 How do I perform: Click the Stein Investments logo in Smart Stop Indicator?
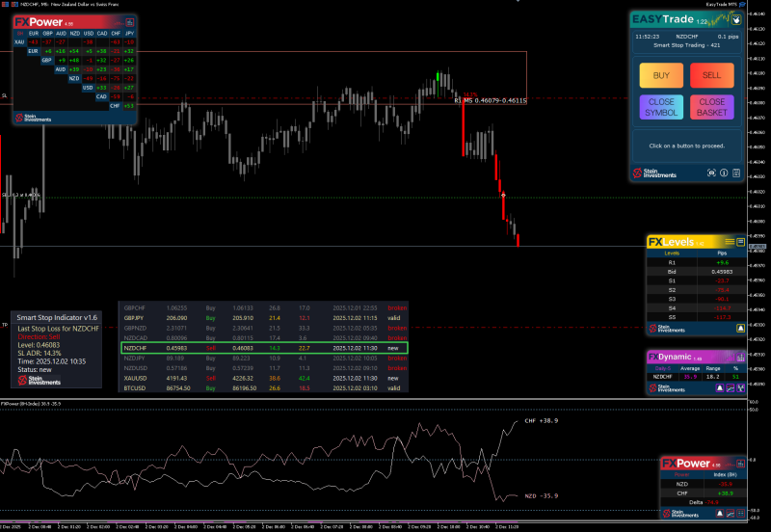click(40, 380)
